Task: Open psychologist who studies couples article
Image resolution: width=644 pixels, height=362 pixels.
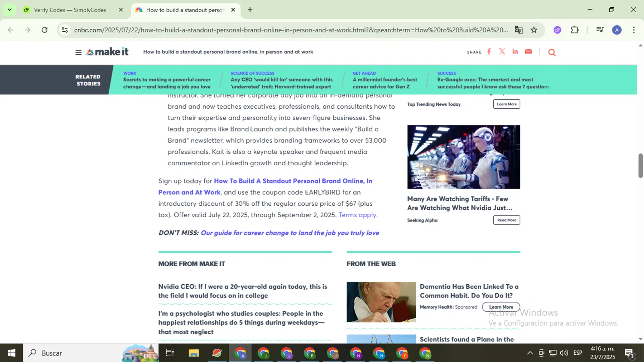Action: (x=241, y=322)
